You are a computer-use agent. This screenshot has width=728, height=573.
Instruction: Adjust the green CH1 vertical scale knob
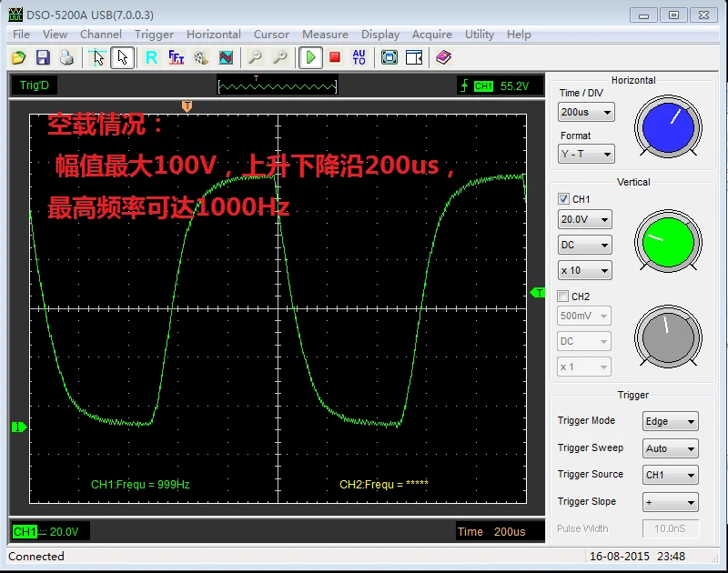(668, 243)
